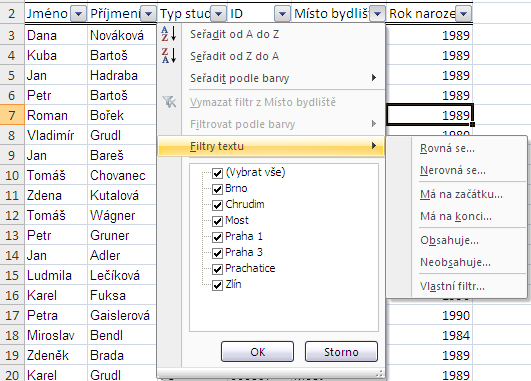The image size is (531, 381).
Task: Expand the Seřadit podle barvy submenu
Action: pos(283,78)
